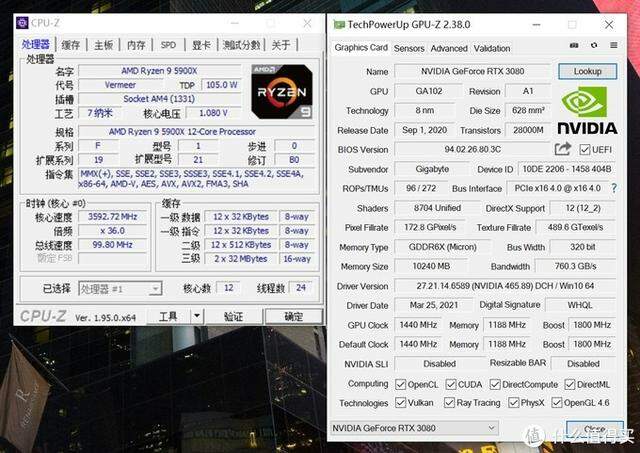The height and width of the screenshot is (453, 640).
Task: Click the GPU-Z refresh icon
Action: click(x=594, y=45)
